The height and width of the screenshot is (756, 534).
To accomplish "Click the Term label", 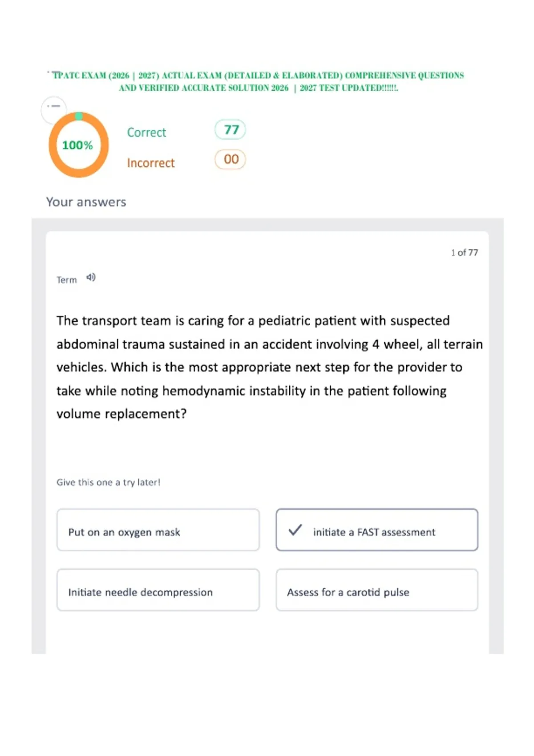I will [67, 280].
